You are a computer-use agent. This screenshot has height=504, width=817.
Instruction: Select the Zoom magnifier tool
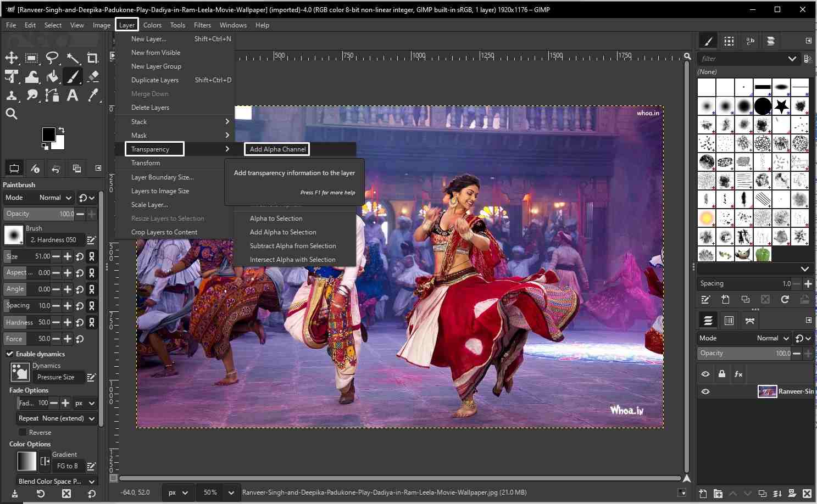point(12,114)
